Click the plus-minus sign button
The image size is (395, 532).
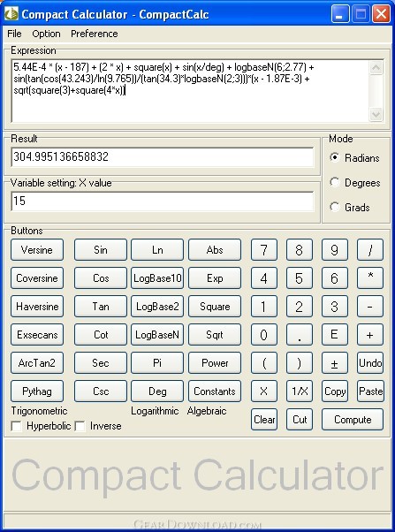[335, 363]
